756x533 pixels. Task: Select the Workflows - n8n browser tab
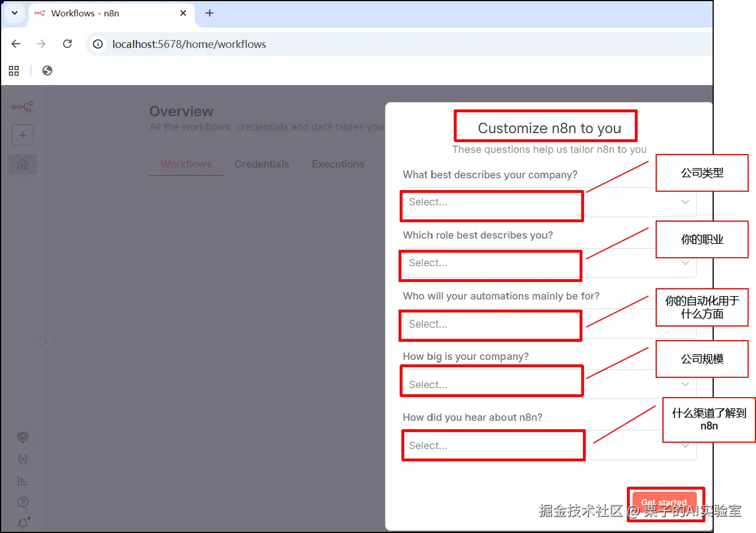(111, 14)
